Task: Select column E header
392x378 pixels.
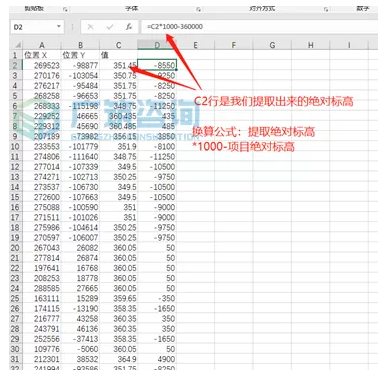Action: pos(195,45)
